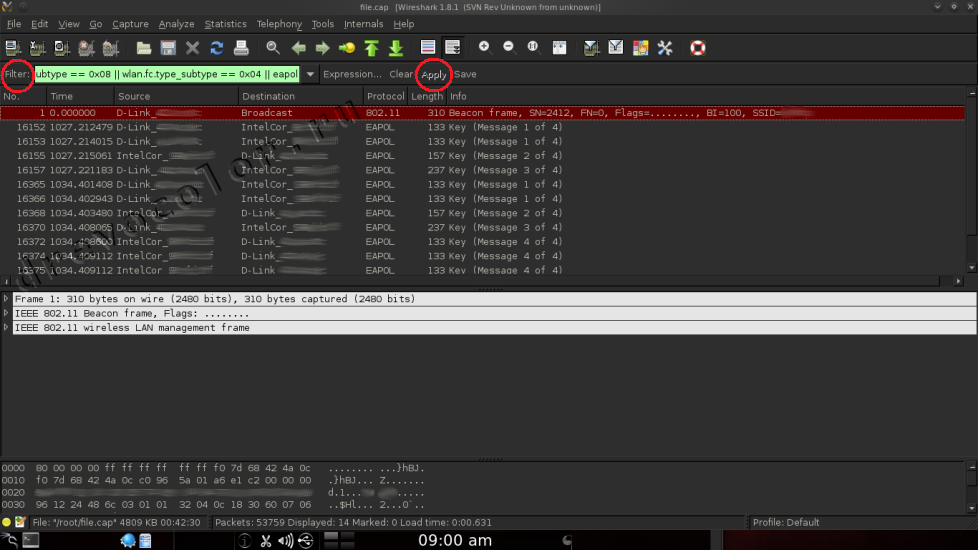Reset text zoom to normal size
This screenshot has width=978, height=550.
point(533,47)
